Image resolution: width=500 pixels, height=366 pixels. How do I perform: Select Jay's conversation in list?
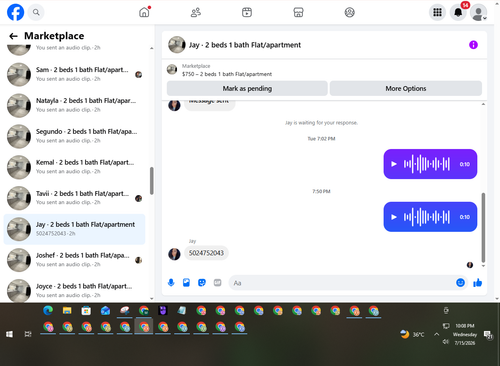click(x=74, y=229)
